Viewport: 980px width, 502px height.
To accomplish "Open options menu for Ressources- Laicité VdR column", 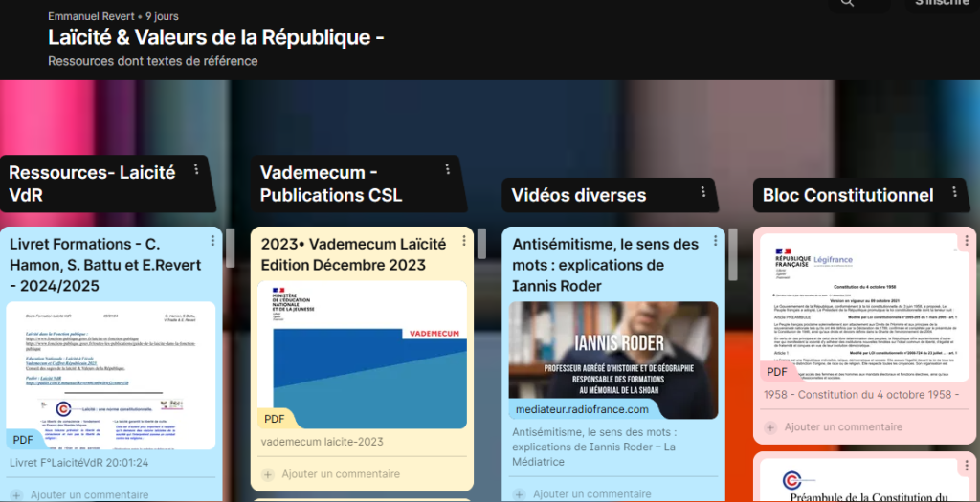I will [196, 169].
